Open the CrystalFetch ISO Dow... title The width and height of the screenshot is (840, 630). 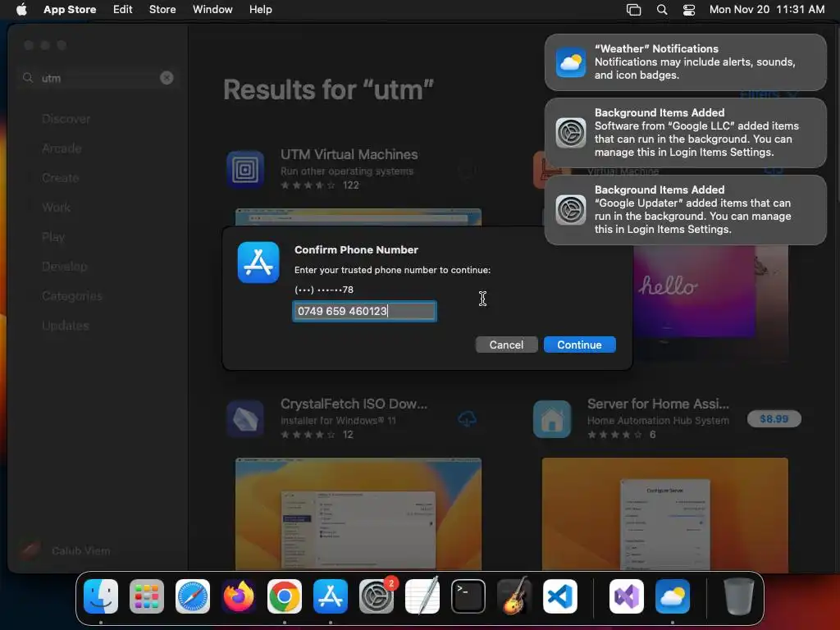click(354, 404)
